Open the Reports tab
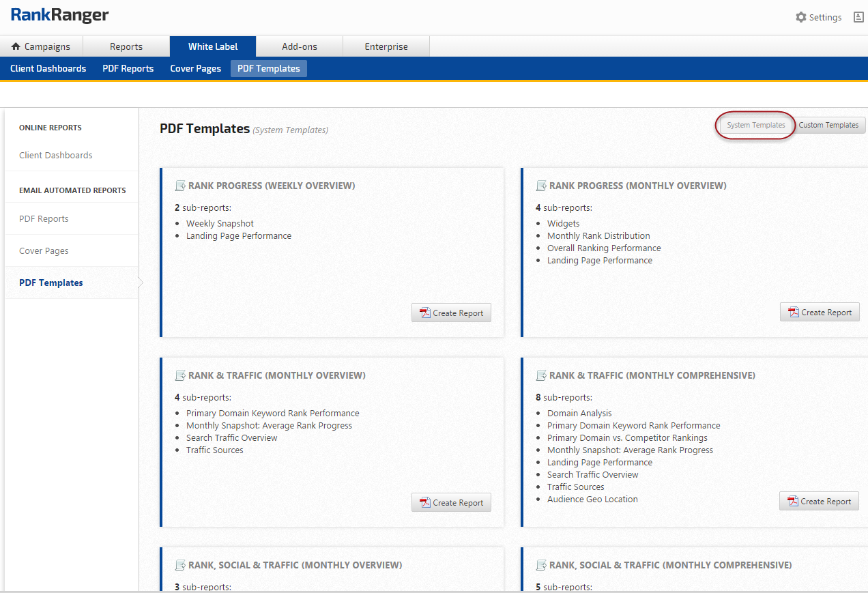The image size is (868, 593). pyautogui.click(x=126, y=46)
